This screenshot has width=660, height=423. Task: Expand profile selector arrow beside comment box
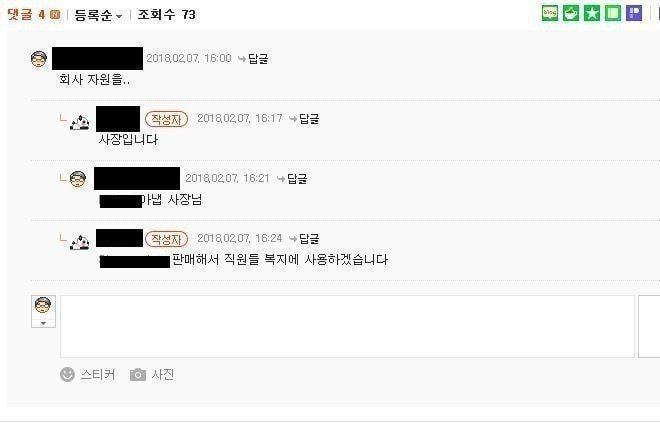pyautogui.click(x=43, y=323)
